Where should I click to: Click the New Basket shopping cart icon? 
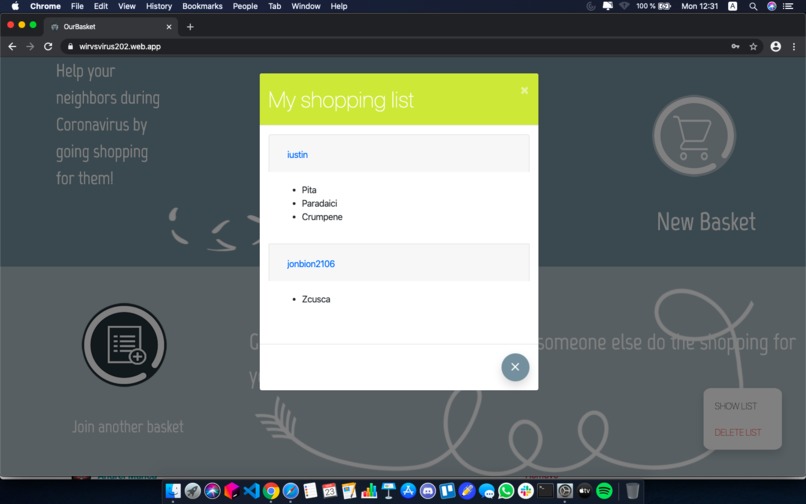point(694,136)
